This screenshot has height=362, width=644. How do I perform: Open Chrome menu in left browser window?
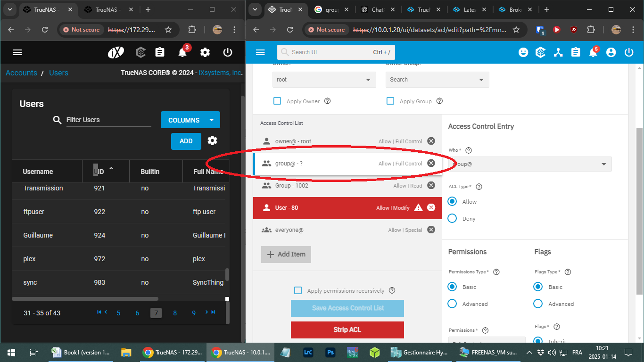[x=234, y=30]
